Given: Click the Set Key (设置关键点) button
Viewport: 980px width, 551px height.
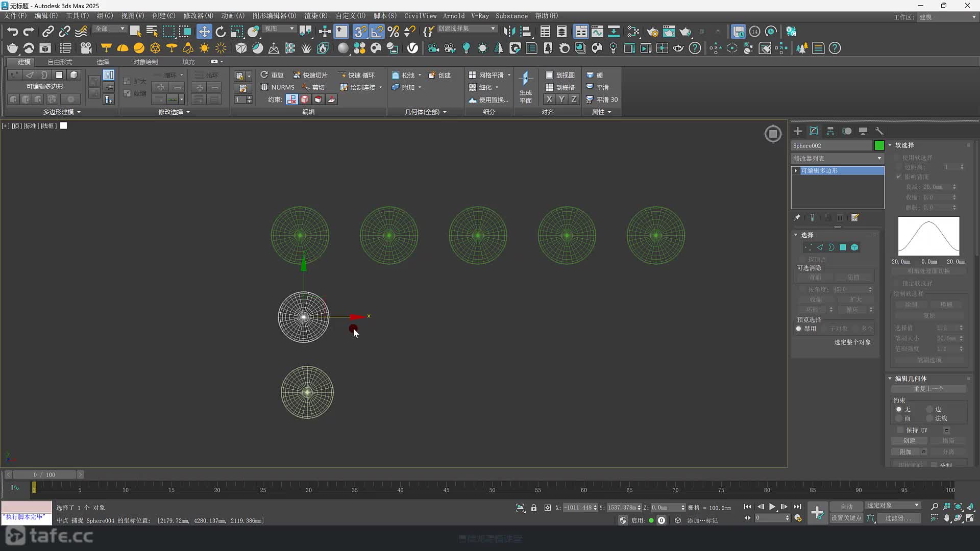Looking at the screenshot, I should 846,518.
